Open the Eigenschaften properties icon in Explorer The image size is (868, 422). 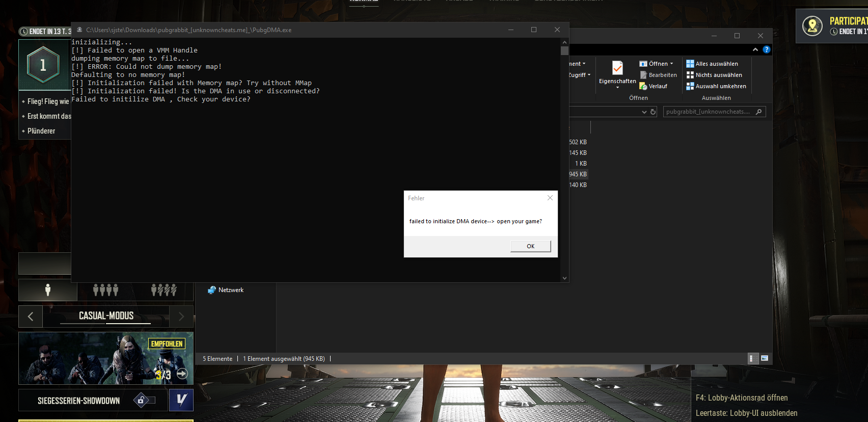click(617, 68)
